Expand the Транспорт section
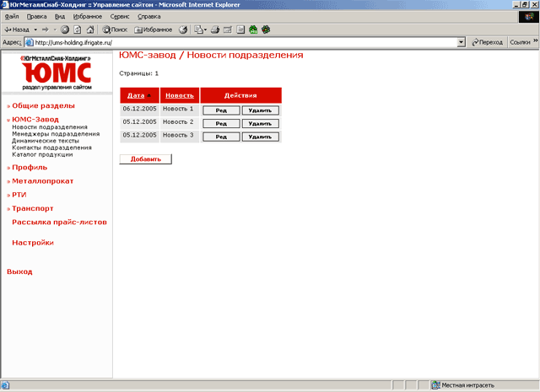 coord(32,208)
